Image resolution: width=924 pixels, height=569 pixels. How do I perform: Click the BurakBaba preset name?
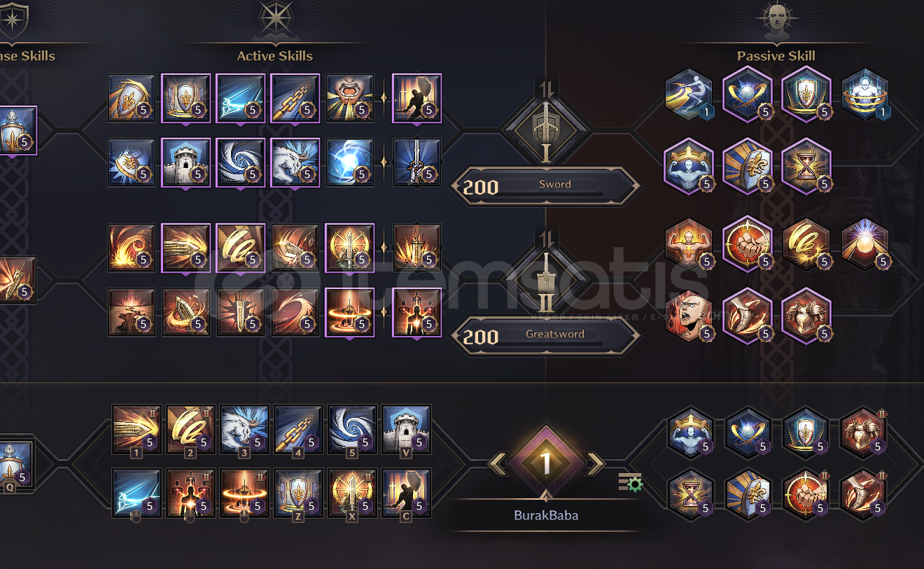point(546,516)
